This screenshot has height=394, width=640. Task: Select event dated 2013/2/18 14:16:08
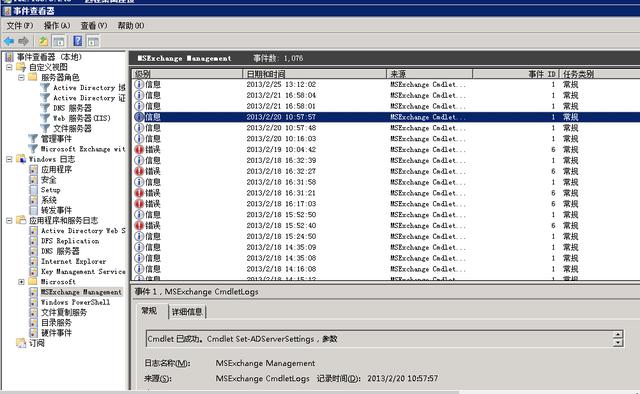386,269
